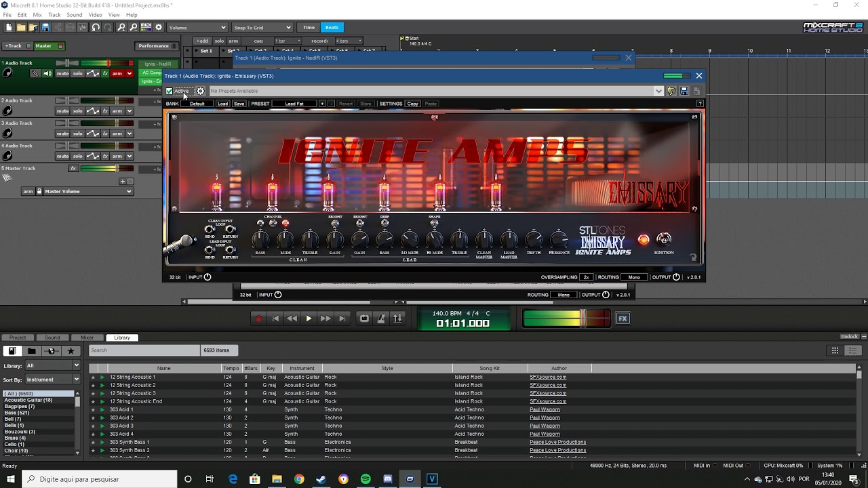Toggle loop mode in the transport bar
Screen dimensions: 868x488
coord(364,319)
